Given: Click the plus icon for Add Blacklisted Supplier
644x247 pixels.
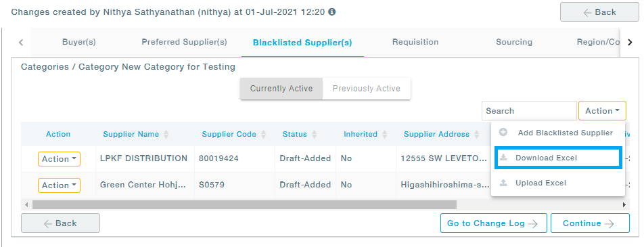Looking at the screenshot, I should 503,133.
